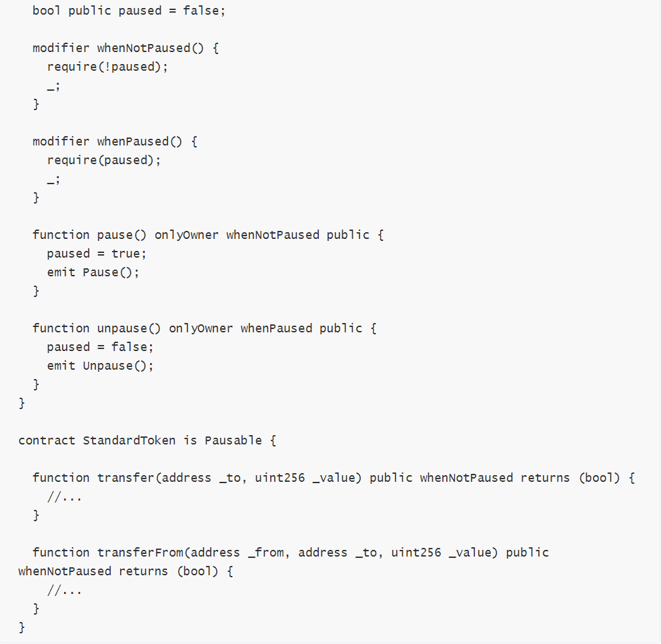This screenshot has width=661, height=644.
Task: Click the 'onlyOwner' modifier on the pause function
Action: pyautogui.click(x=186, y=235)
